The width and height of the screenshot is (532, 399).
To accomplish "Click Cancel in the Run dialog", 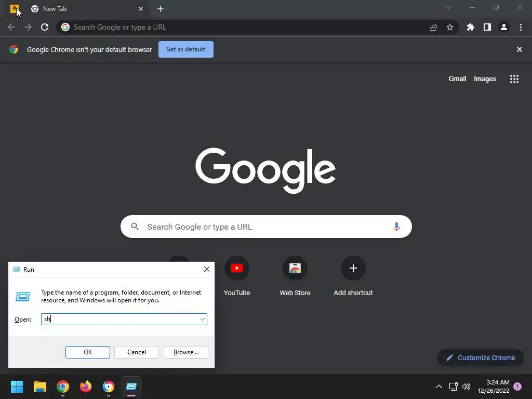I will point(137,352).
